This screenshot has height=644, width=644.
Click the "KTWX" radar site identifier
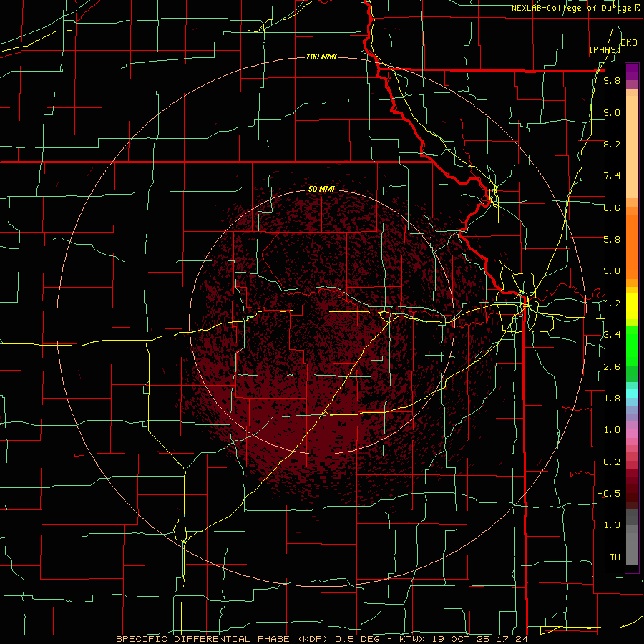click(412, 639)
